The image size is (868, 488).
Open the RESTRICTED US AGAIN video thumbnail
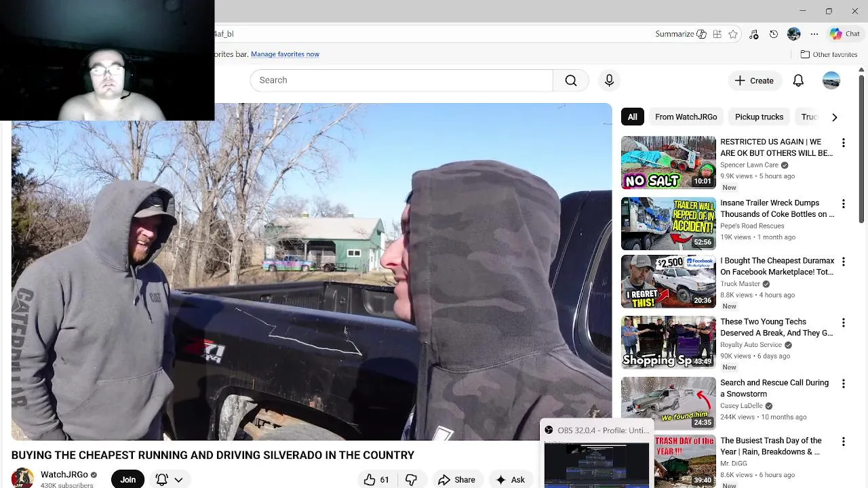(x=669, y=163)
